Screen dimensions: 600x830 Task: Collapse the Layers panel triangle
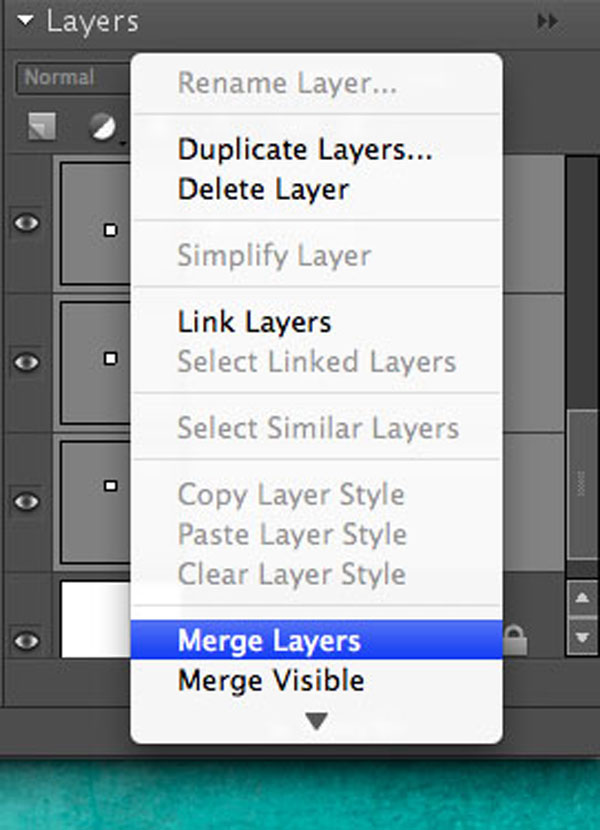[26, 21]
